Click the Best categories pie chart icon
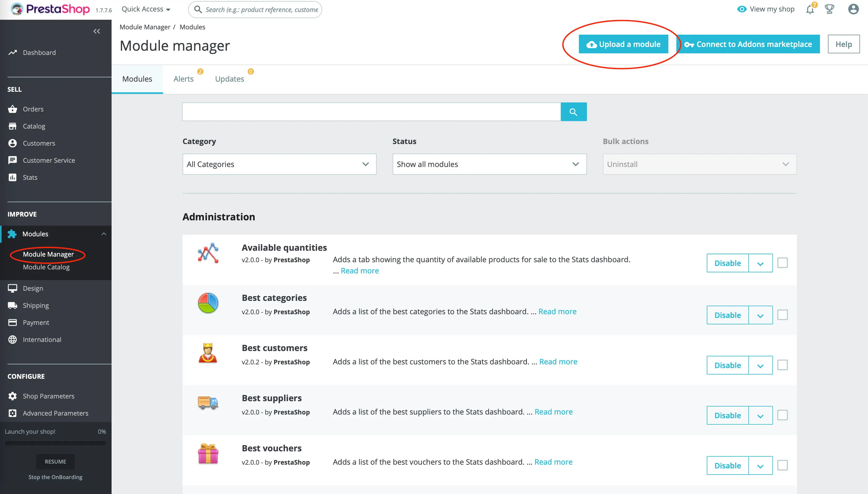Image resolution: width=868 pixels, height=494 pixels. (208, 303)
